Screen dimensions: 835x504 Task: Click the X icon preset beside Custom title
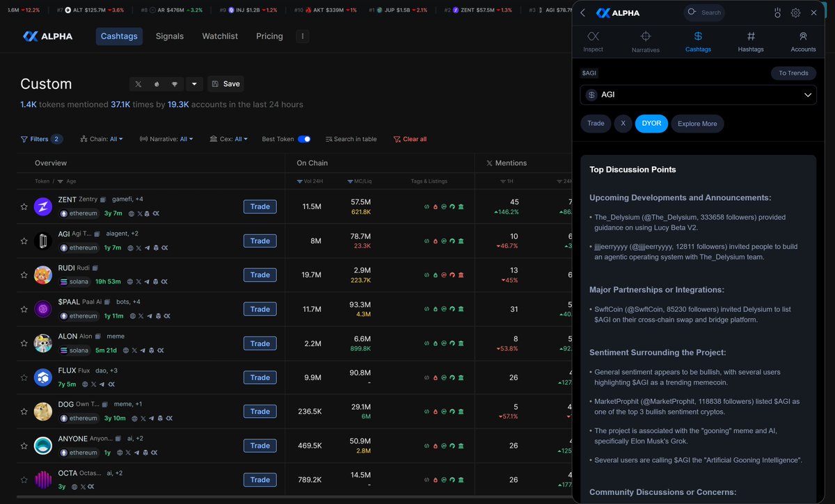(138, 83)
